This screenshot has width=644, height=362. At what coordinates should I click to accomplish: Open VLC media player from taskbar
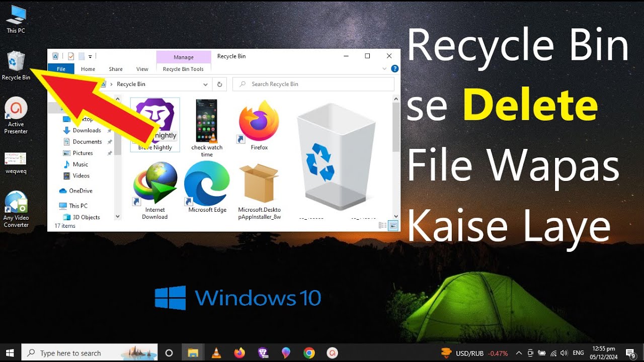(216, 353)
